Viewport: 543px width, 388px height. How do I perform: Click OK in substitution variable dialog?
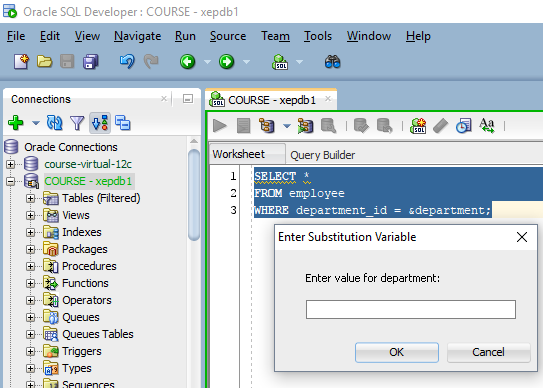[x=397, y=352]
